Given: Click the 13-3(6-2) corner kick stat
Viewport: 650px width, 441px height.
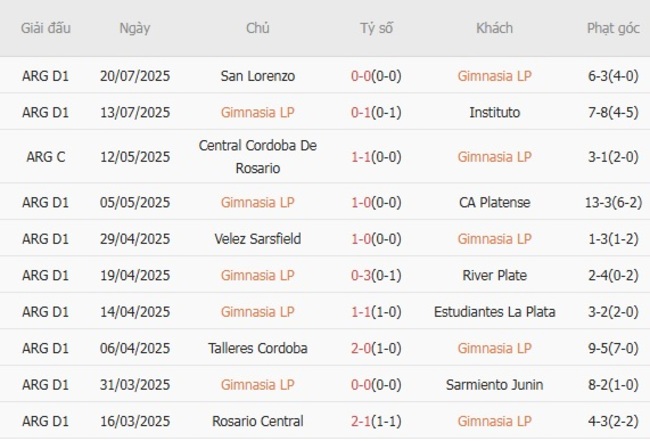Looking at the screenshot, I should click(x=613, y=202).
